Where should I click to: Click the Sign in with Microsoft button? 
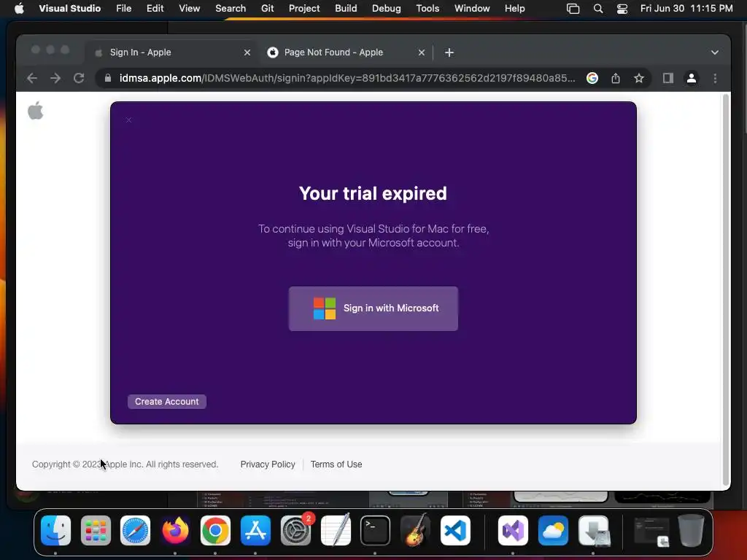tap(373, 308)
